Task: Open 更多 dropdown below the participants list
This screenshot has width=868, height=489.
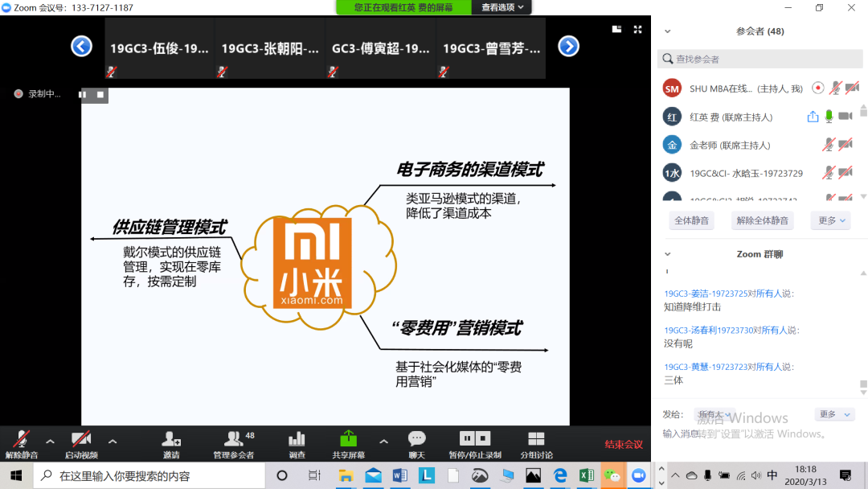Action: 830,220
